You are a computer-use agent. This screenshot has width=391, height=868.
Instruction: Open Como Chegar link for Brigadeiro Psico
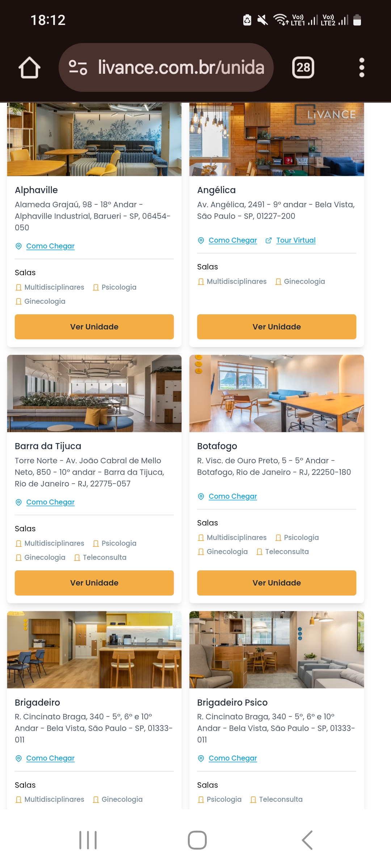click(233, 758)
